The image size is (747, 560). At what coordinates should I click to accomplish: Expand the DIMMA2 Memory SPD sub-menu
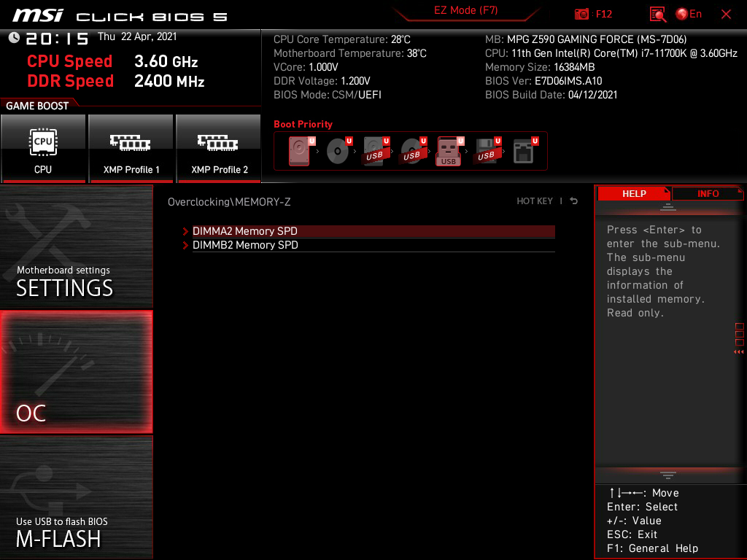pos(373,231)
